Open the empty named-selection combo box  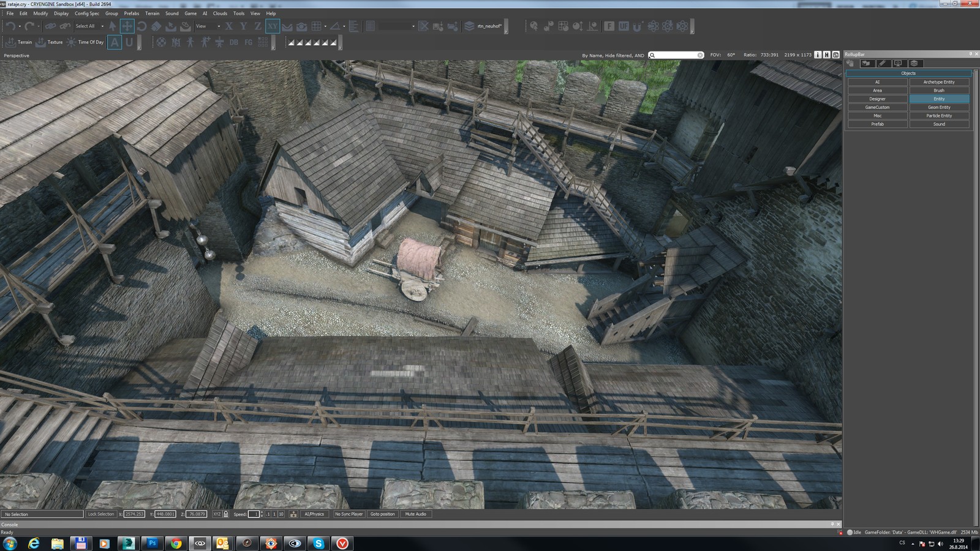click(397, 26)
